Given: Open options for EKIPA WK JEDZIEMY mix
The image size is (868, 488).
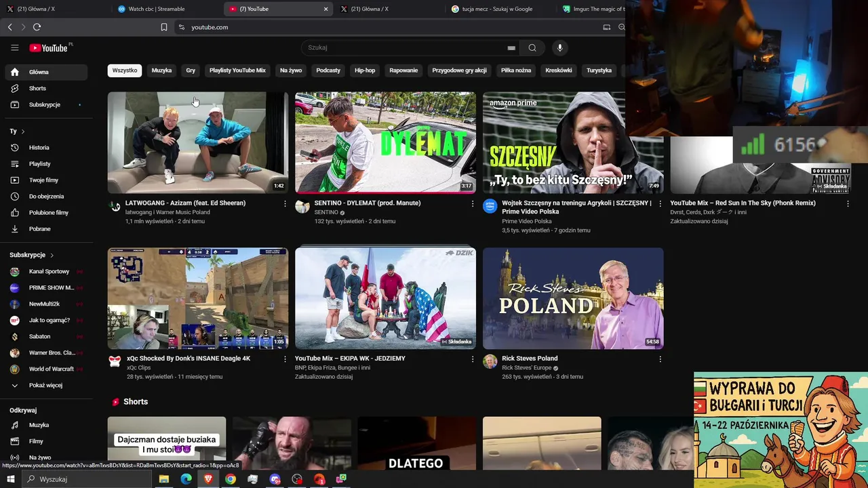Looking at the screenshot, I should (473, 359).
